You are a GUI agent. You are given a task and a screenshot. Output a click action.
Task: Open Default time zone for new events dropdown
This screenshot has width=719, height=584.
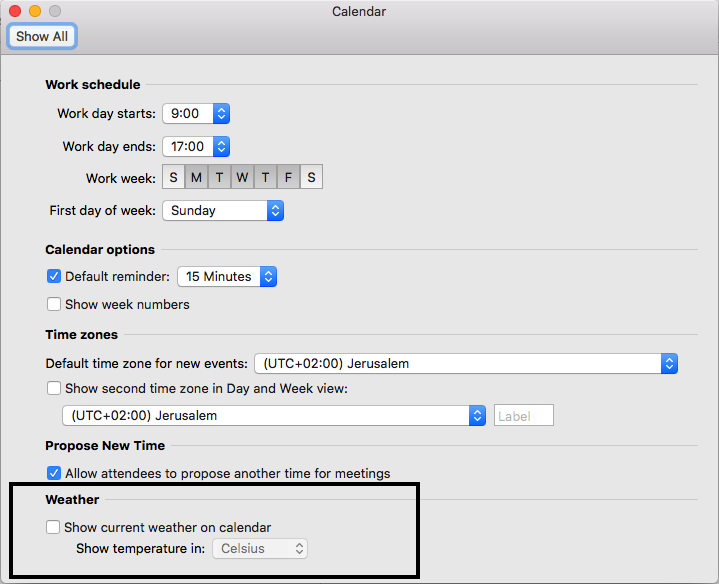(x=466, y=364)
